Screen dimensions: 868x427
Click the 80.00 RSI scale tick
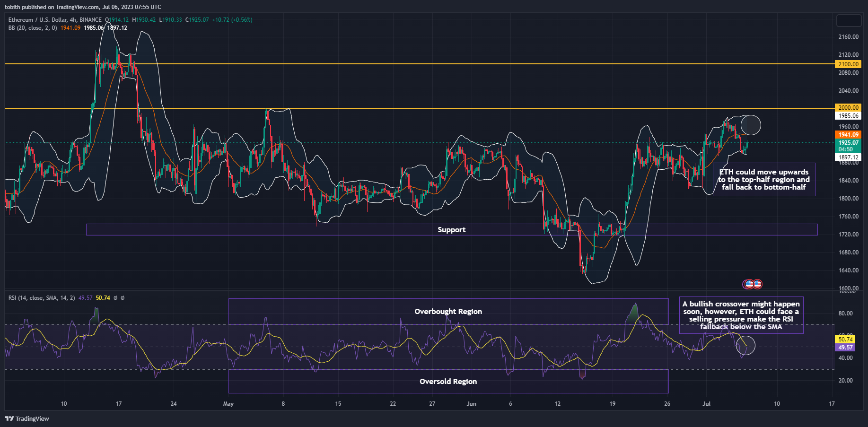click(845, 314)
